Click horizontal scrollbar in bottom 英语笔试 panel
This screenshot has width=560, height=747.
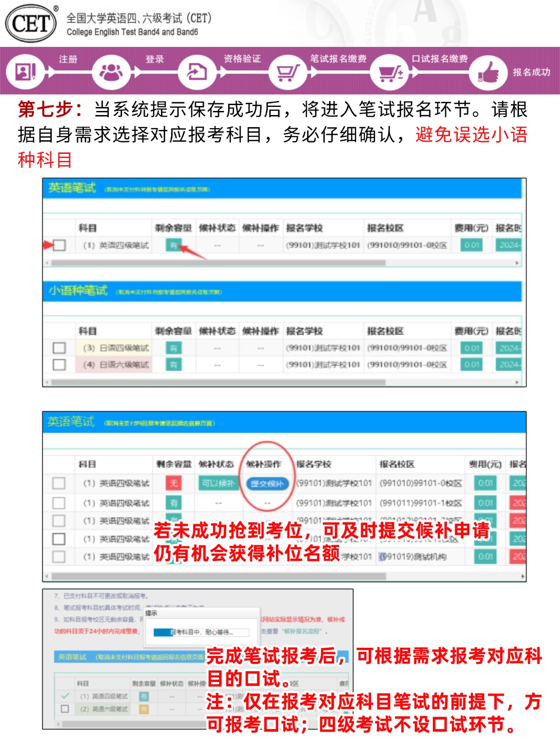(x=134, y=724)
